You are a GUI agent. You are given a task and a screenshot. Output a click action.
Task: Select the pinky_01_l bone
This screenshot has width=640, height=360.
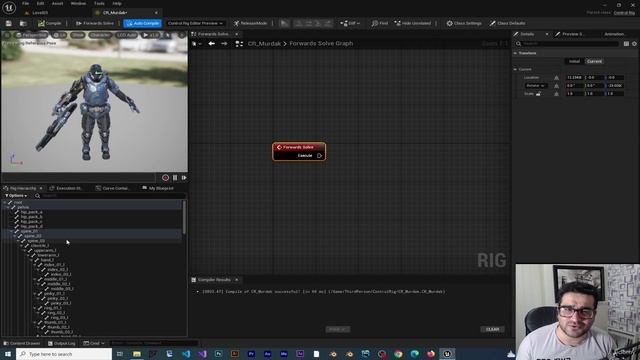54,293
